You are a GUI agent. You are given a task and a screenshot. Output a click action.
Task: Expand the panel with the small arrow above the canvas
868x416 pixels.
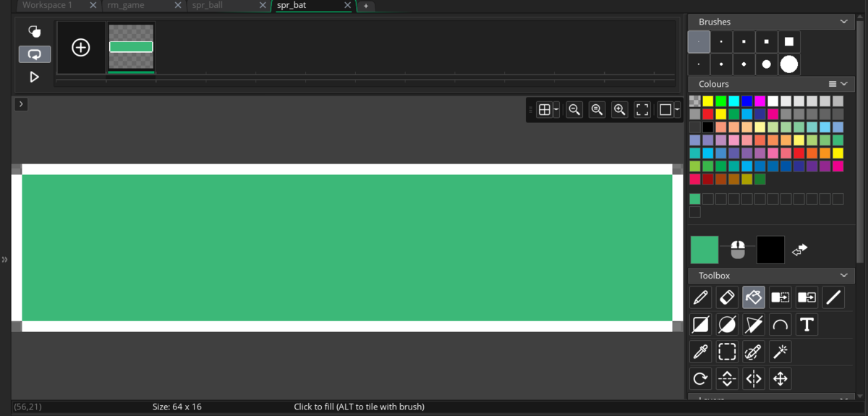point(21,104)
